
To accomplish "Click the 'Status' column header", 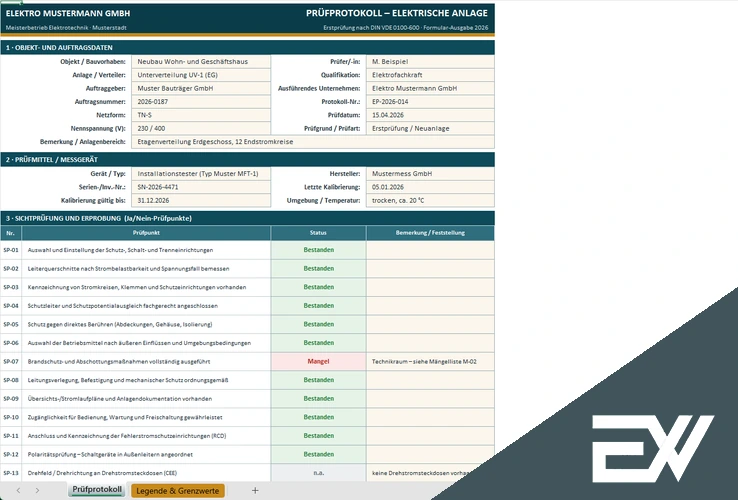I will (x=319, y=233).
